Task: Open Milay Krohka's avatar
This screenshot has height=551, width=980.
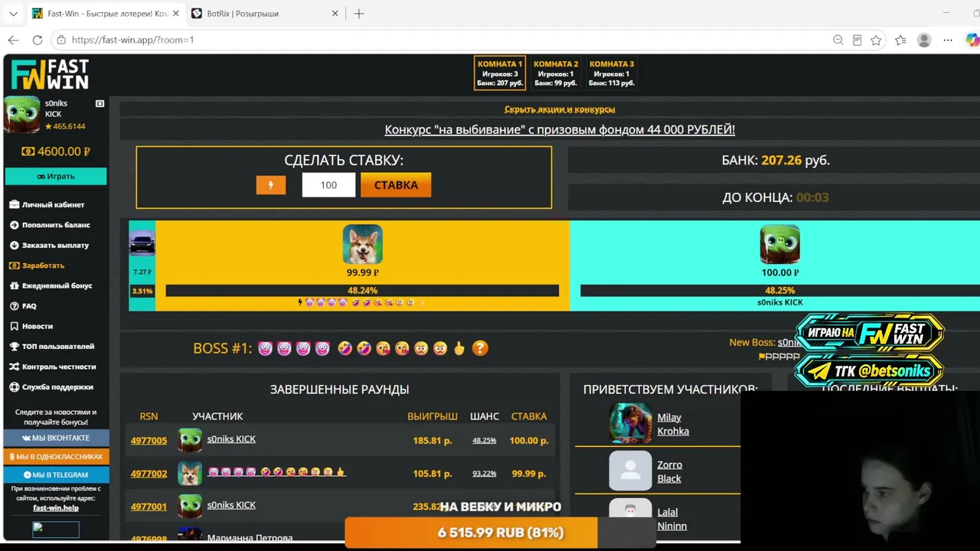Action: point(630,423)
